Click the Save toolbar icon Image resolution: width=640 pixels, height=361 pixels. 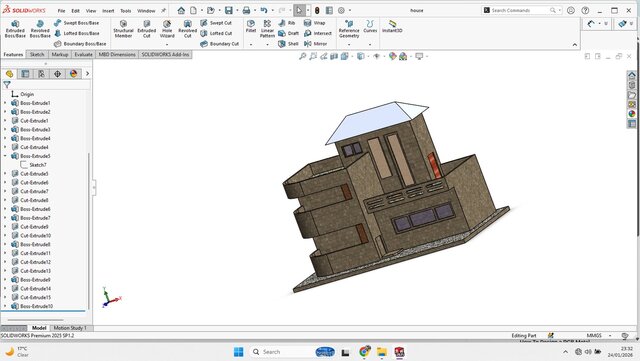pyautogui.click(x=229, y=10)
